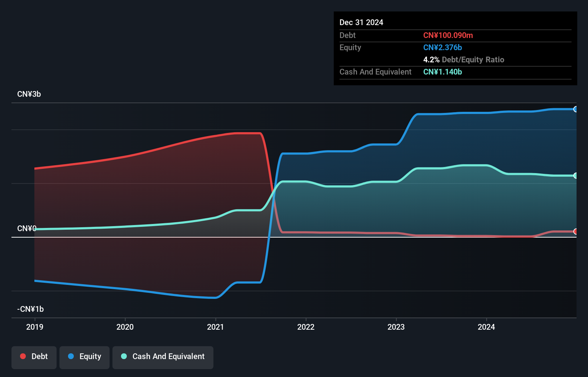
Task: Select the blue equity endpoint marker on the chart
Action: pos(575,109)
